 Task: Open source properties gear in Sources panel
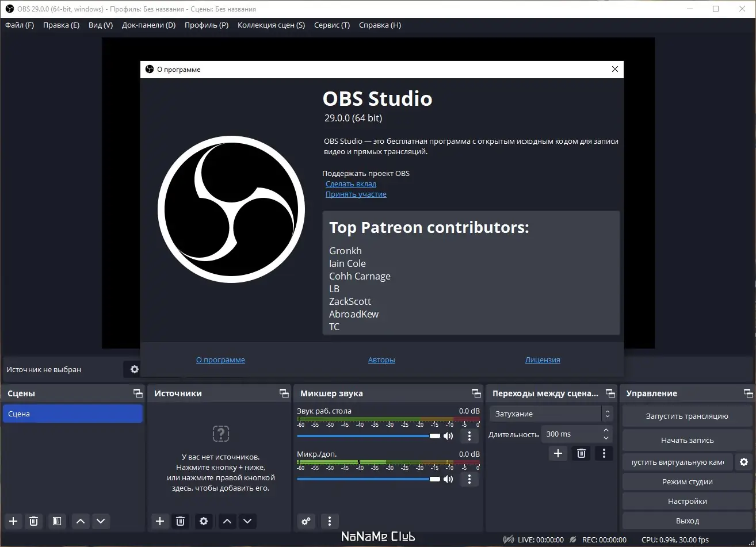(x=204, y=521)
